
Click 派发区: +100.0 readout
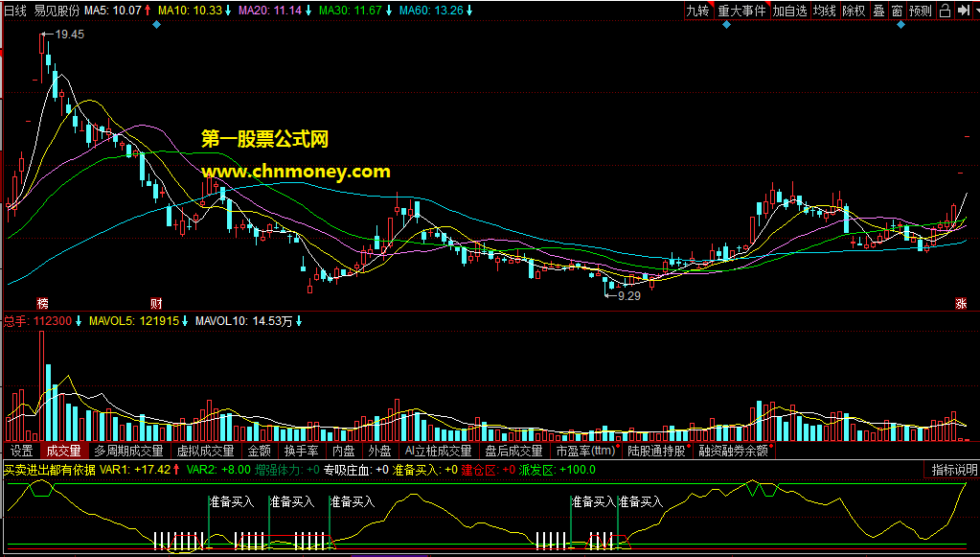point(557,470)
